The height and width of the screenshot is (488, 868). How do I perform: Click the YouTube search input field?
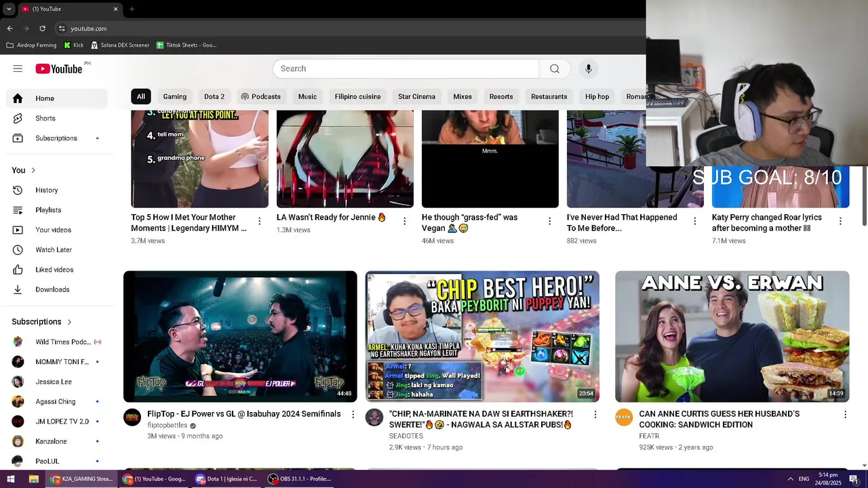tap(406, 68)
